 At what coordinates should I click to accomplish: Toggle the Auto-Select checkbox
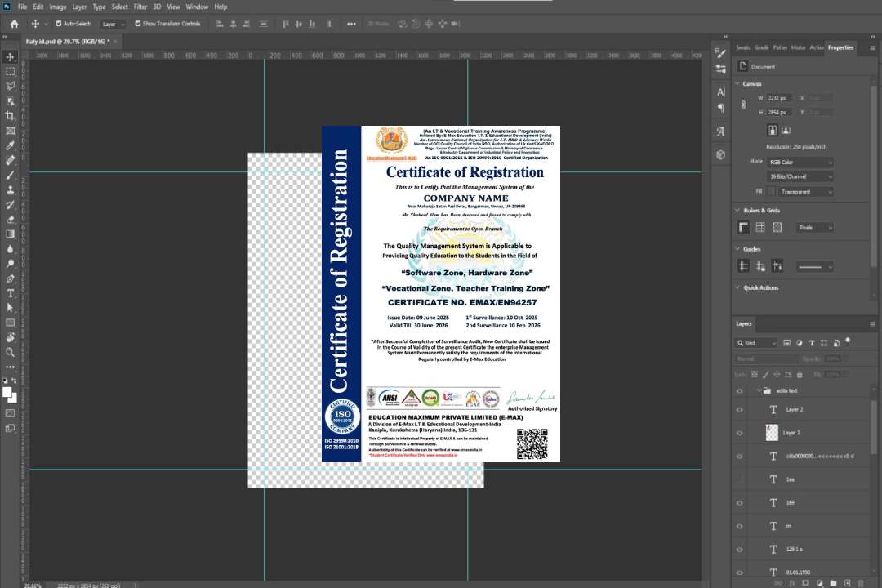59,24
